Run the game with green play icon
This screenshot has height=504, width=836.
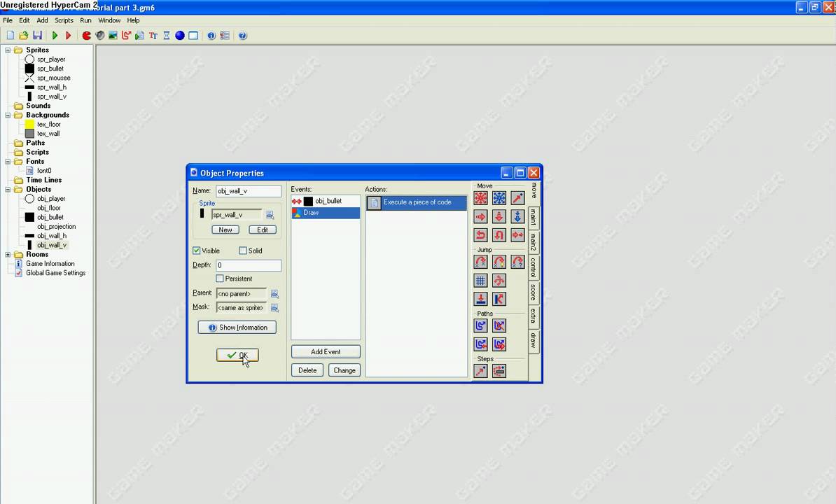tap(55, 36)
